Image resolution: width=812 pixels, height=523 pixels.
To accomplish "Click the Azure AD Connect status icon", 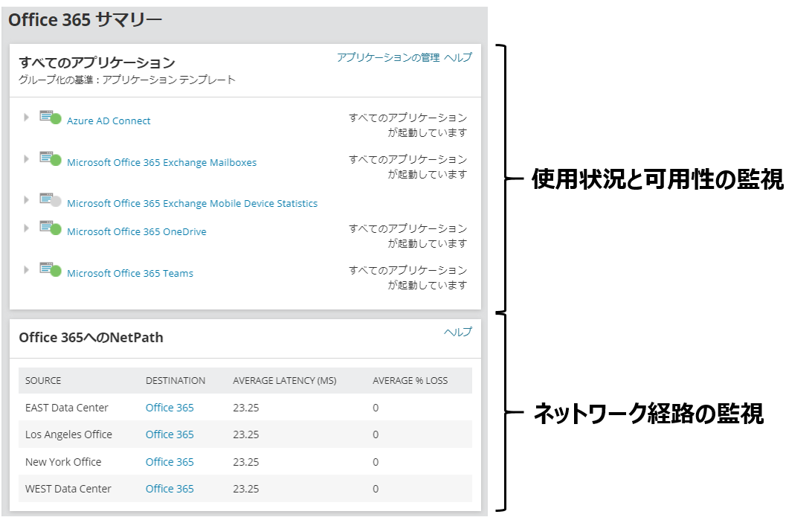I will tap(51, 117).
